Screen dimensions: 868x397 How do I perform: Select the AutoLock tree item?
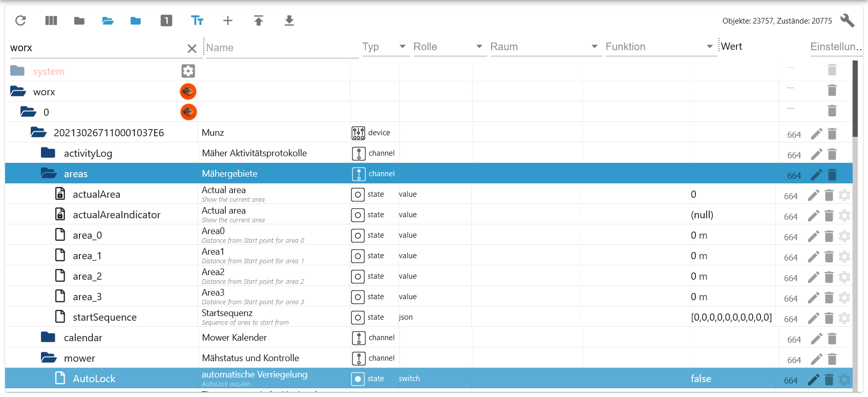(94, 379)
